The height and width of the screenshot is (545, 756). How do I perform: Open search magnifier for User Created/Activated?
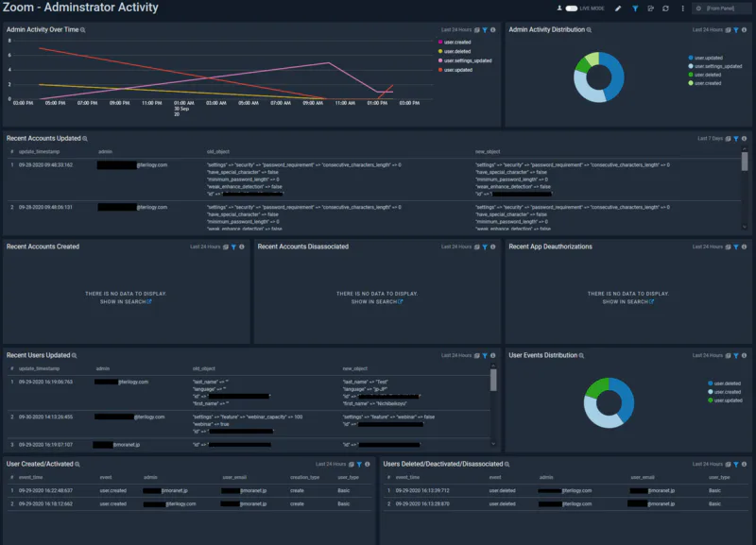pyautogui.click(x=77, y=464)
